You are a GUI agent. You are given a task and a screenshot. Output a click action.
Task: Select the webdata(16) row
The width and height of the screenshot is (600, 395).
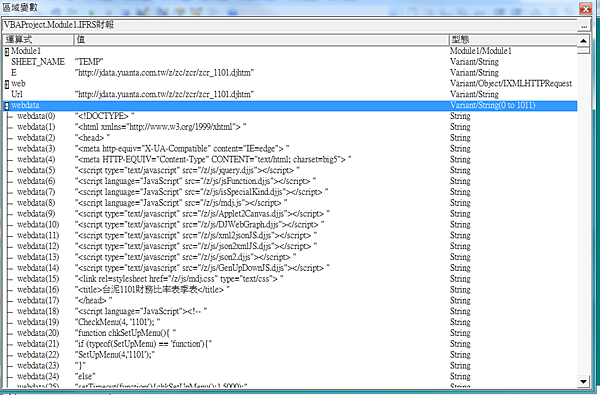pos(290,290)
